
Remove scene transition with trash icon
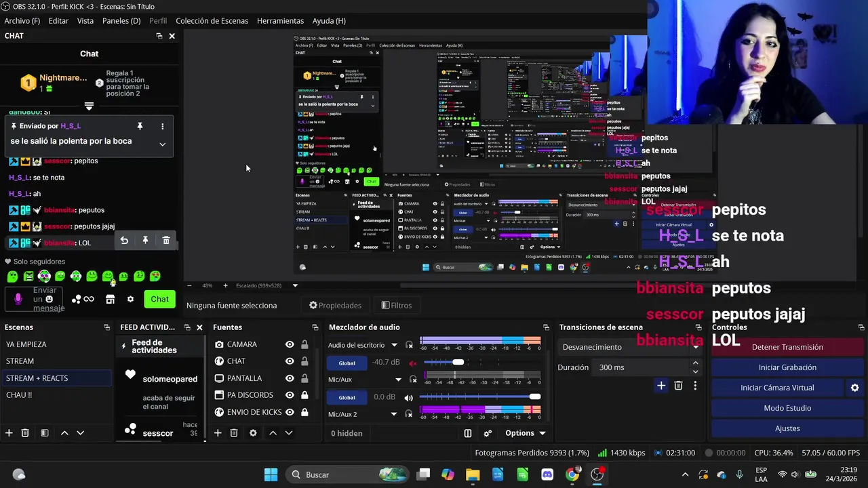coord(678,386)
